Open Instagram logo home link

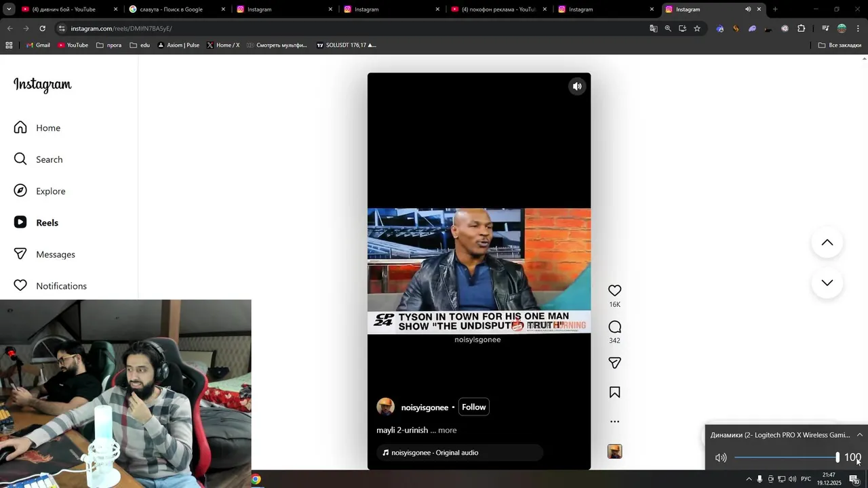(x=43, y=85)
